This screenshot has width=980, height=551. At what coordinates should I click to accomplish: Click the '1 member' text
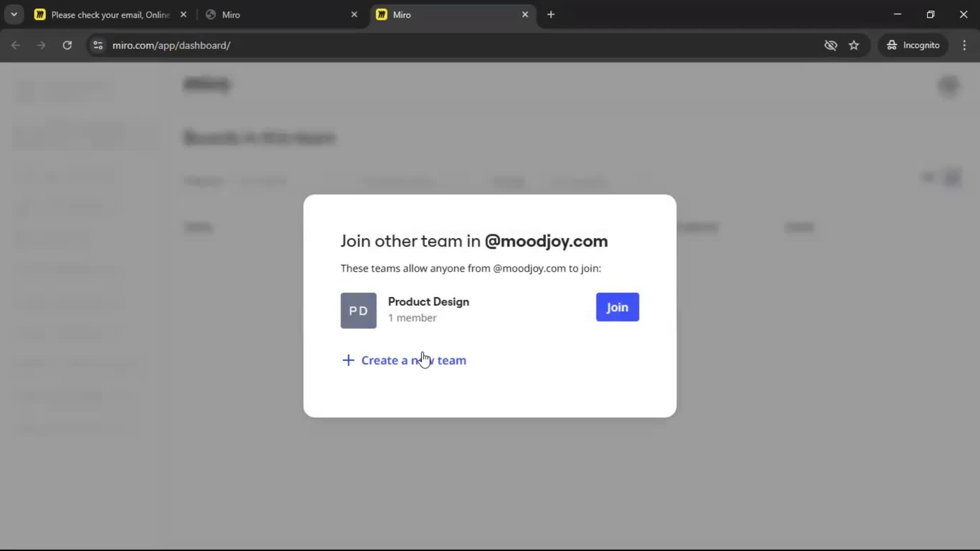coord(412,318)
